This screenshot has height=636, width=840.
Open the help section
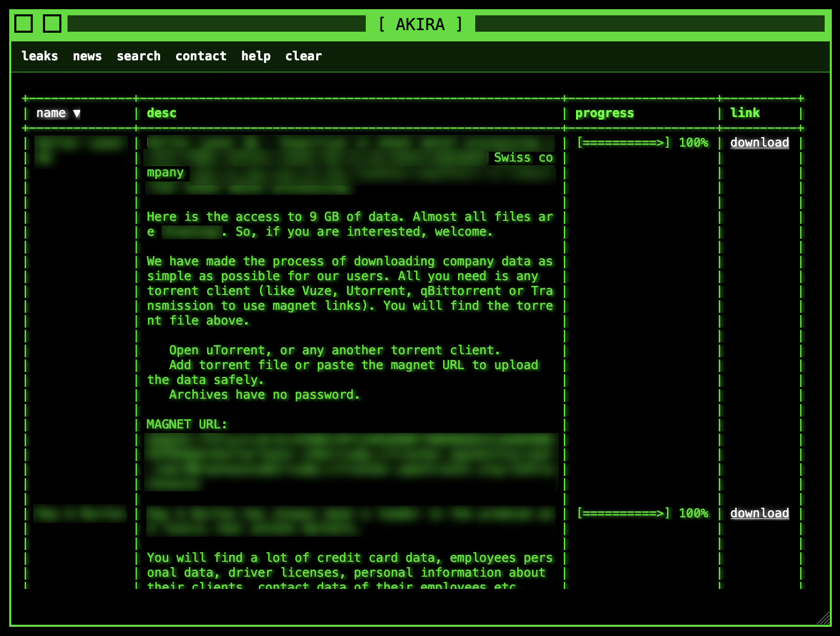point(255,56)
